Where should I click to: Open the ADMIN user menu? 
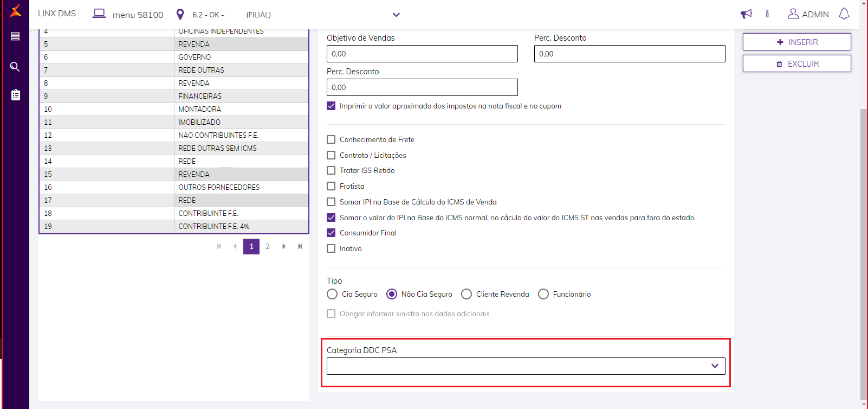coord(808,14)
